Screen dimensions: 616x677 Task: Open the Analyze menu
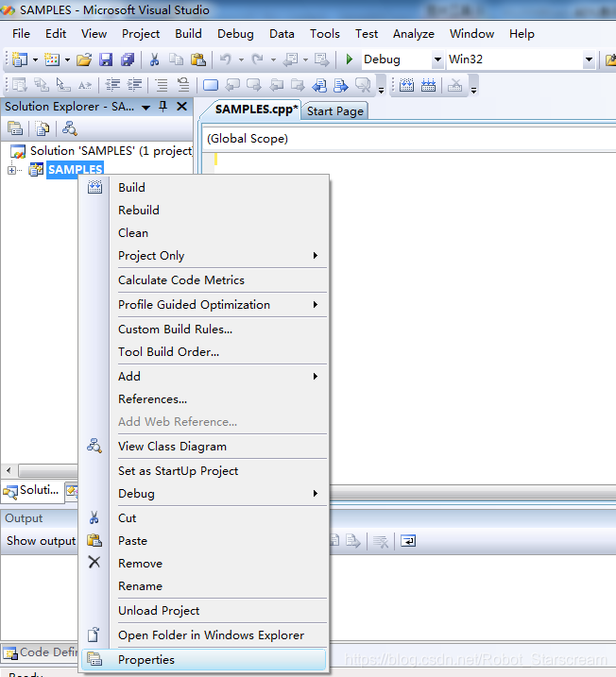pos(414,34)
